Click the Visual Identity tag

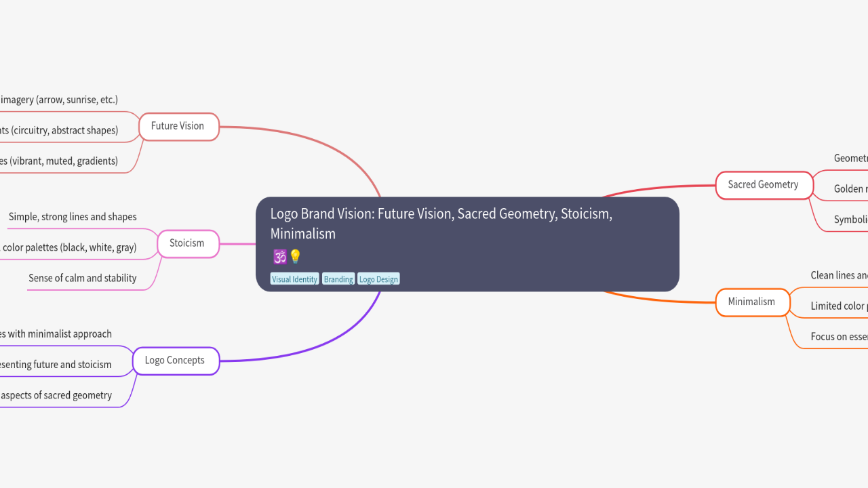coord(294,279)
